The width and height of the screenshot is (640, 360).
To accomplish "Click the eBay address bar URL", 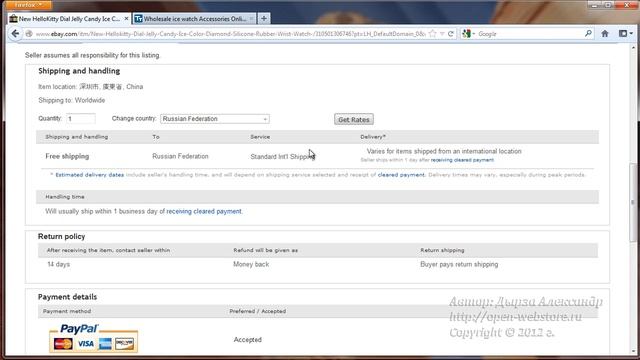I will click(x=231, y=34).
